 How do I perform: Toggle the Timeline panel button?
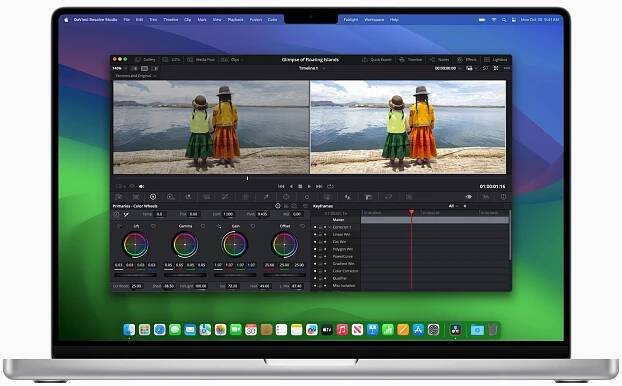411,60
